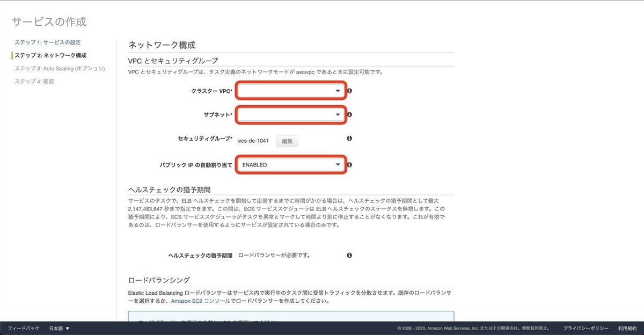644x335 pixels.
Task: Click info icon beside ヘルスチェックの猶予期間
Action: (x=349, y=255)
